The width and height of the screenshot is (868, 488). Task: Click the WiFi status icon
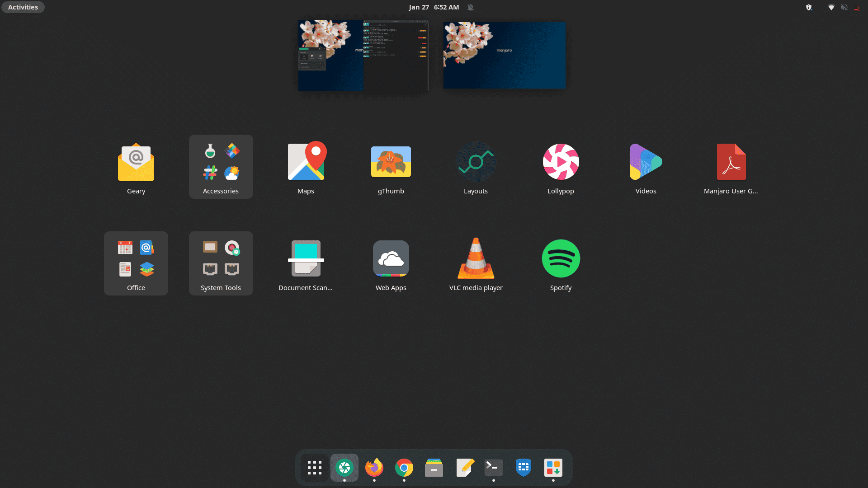point(832,7)
